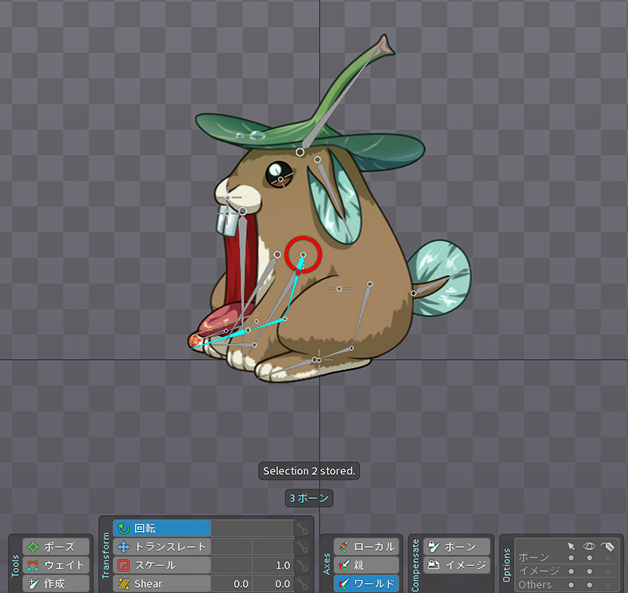Select the nose crosshair bone marker
Viewport: 628px width, 593px height.
[229, 197]
